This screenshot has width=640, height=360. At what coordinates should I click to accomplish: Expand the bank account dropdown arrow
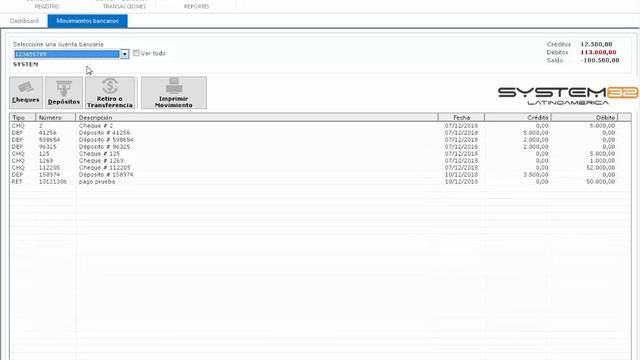(124, 54)
